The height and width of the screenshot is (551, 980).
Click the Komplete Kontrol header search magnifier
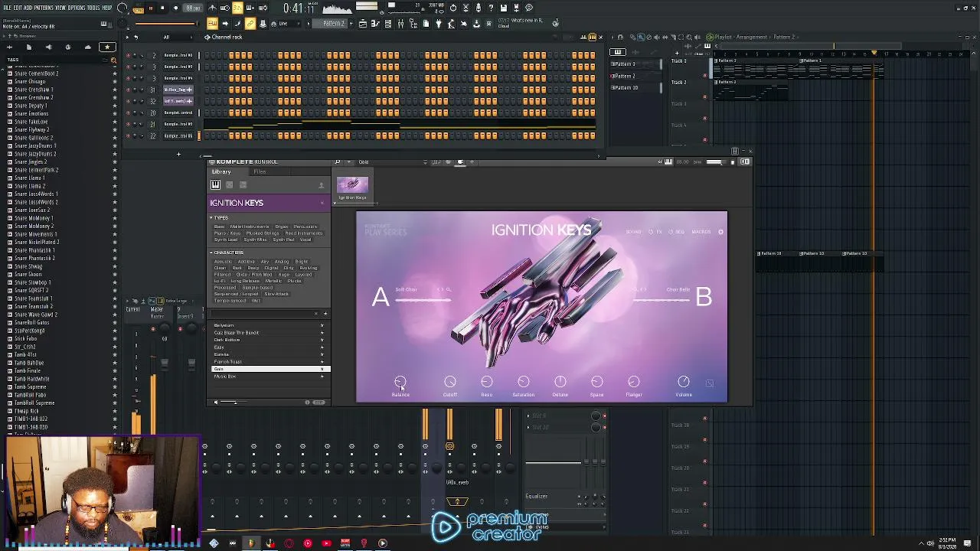[337, 162]
